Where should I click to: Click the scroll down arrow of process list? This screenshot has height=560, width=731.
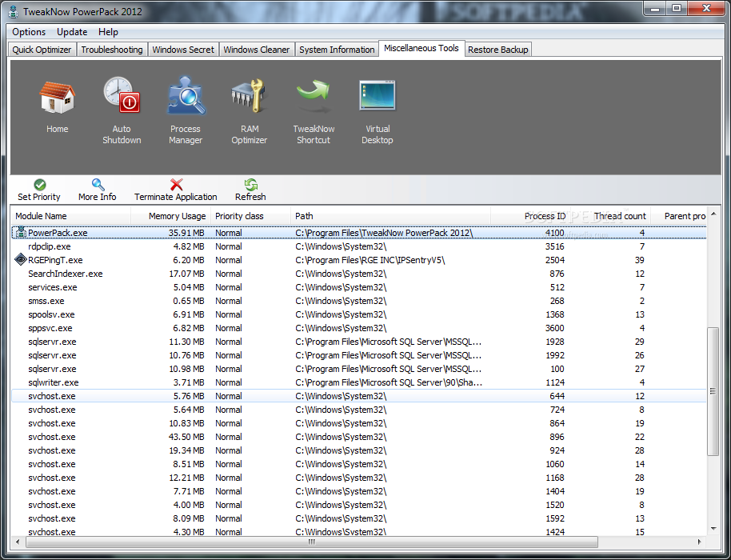pyautogui.click(x=713, y=529)
